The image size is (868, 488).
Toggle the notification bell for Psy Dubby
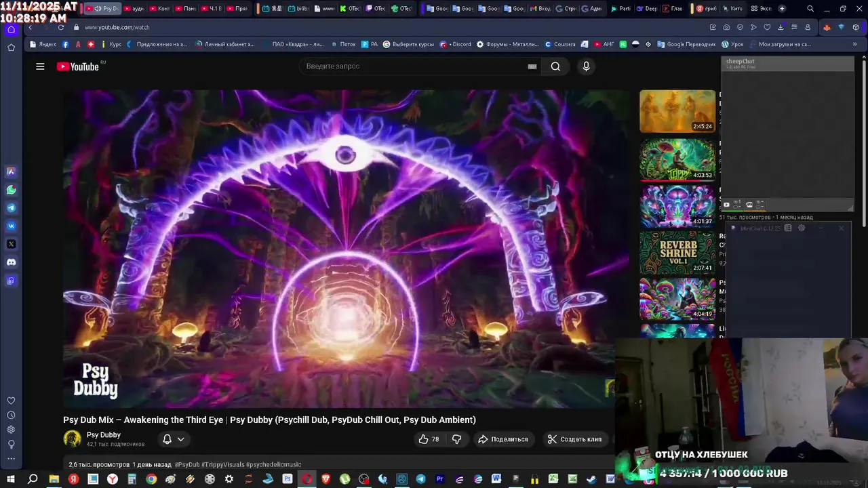pos(167,439)
